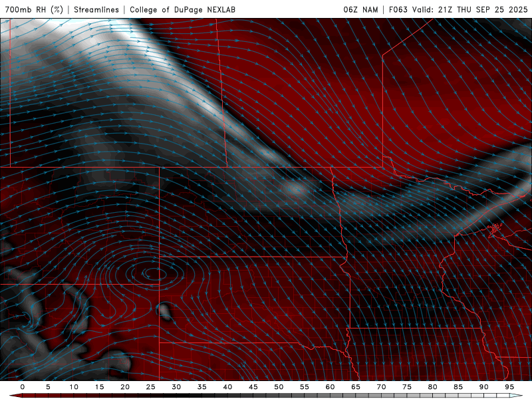Click "Valid: 21Z THU SEP 25 2025" text
Viewport: 532px width, 399px height.
coord(470,9)
